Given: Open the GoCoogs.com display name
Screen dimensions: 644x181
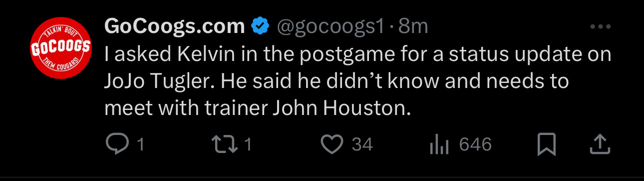Looking at the screenshot, I should point(174,27).
